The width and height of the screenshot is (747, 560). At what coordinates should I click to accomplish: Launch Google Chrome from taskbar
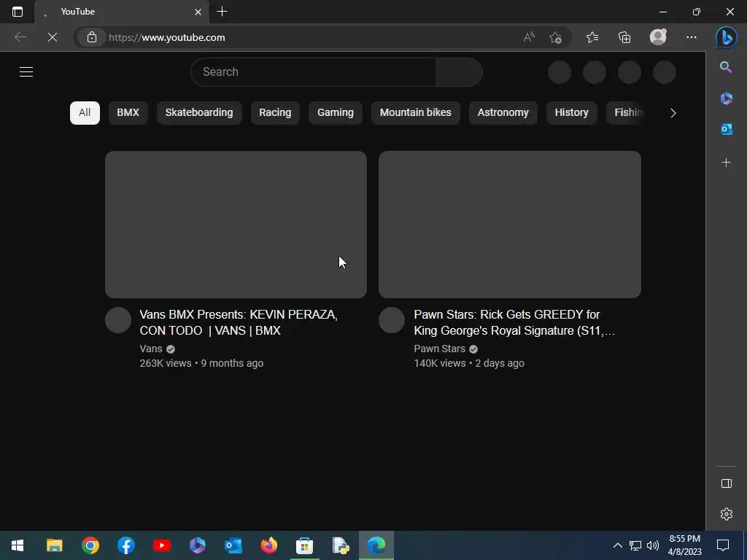[90, 545]
